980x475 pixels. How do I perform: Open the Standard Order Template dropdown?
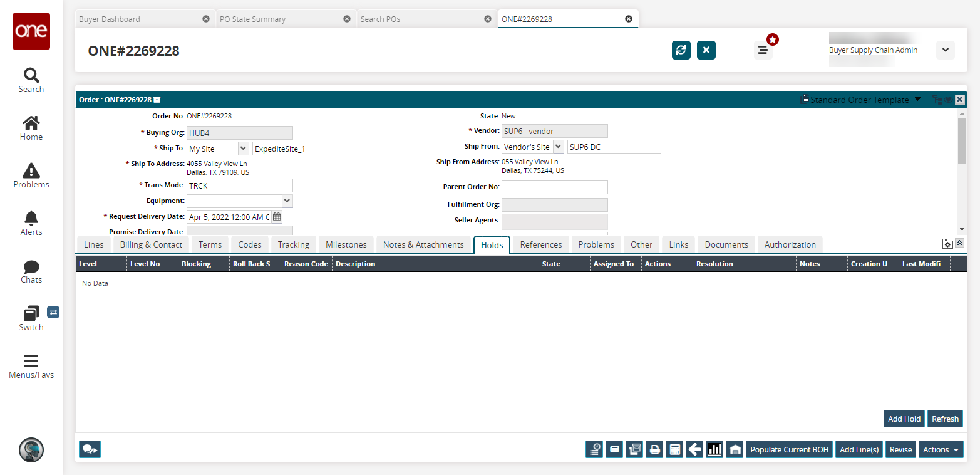861,100
